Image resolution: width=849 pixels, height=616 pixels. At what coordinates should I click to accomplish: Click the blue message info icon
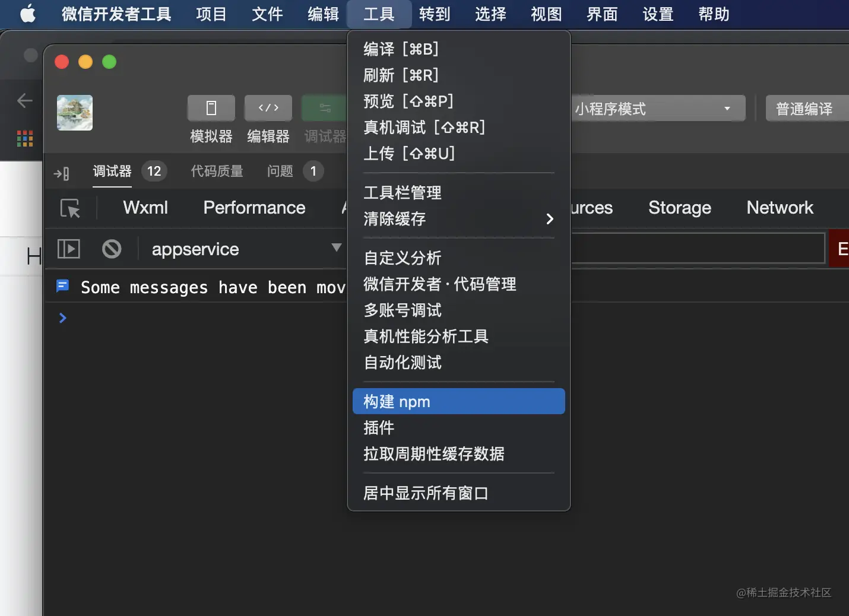coord(62,286)
